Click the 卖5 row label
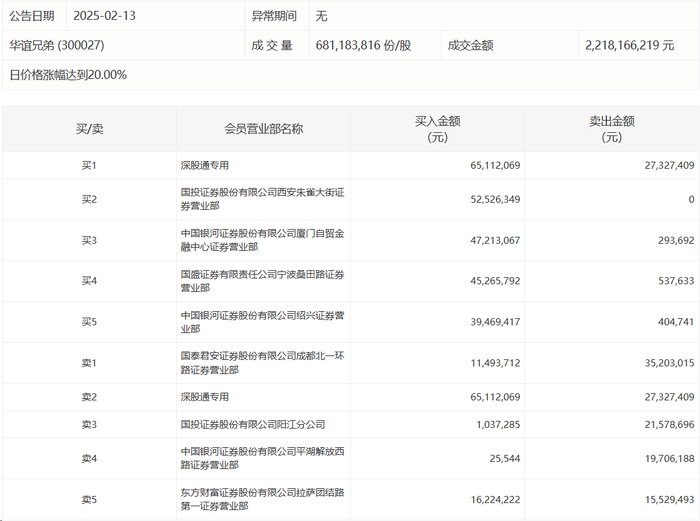This screenshot has width=700, height=521. click(89, 500)
